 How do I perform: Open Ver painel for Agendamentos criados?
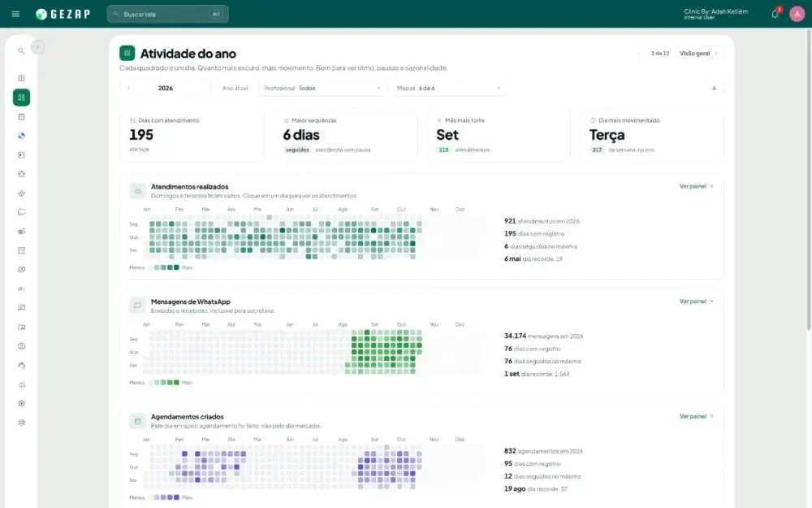696,416
